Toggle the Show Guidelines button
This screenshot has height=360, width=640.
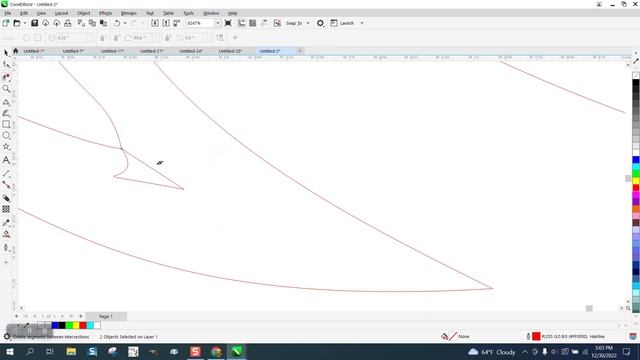point(264,23)
